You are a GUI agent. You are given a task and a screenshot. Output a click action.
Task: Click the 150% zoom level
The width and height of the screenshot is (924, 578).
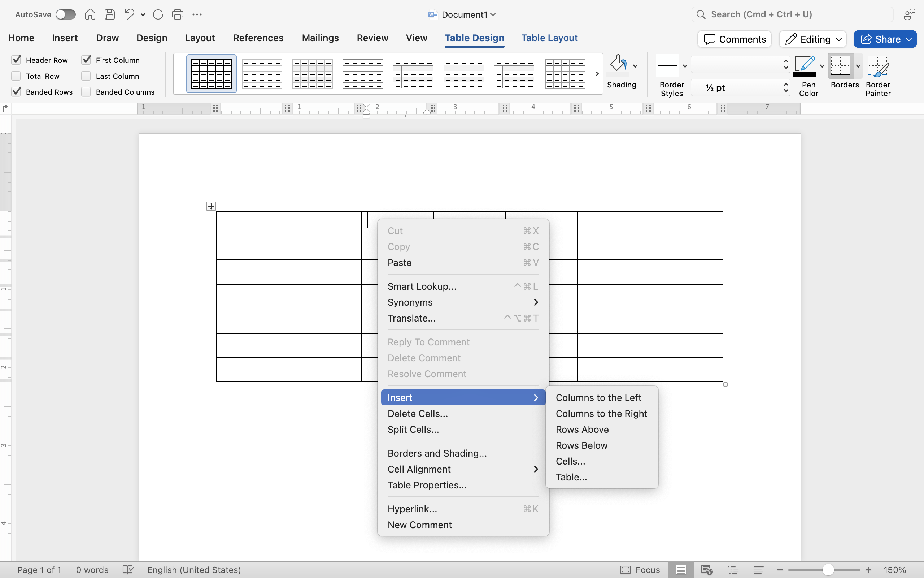pyautogui.click(x=894, y=570)
